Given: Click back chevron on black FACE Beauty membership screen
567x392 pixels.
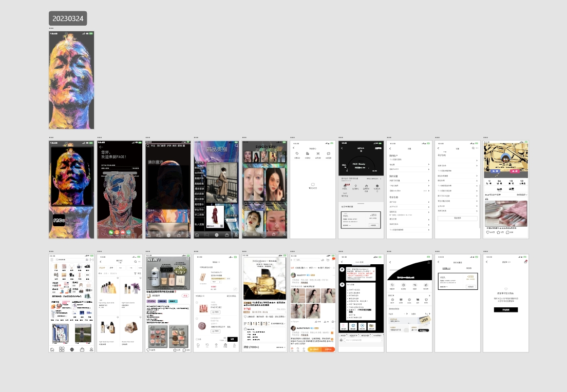Looking at the screenshot, I should coord(342,148).
